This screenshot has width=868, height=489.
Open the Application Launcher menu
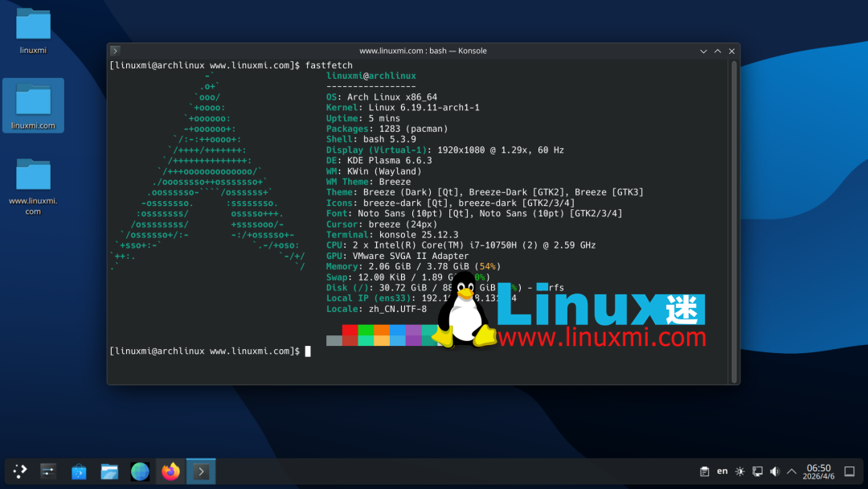pos(19,471)
